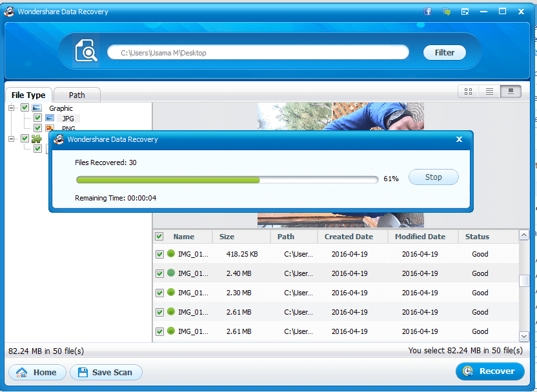Click file list scroll up arrow

point(524,235)
